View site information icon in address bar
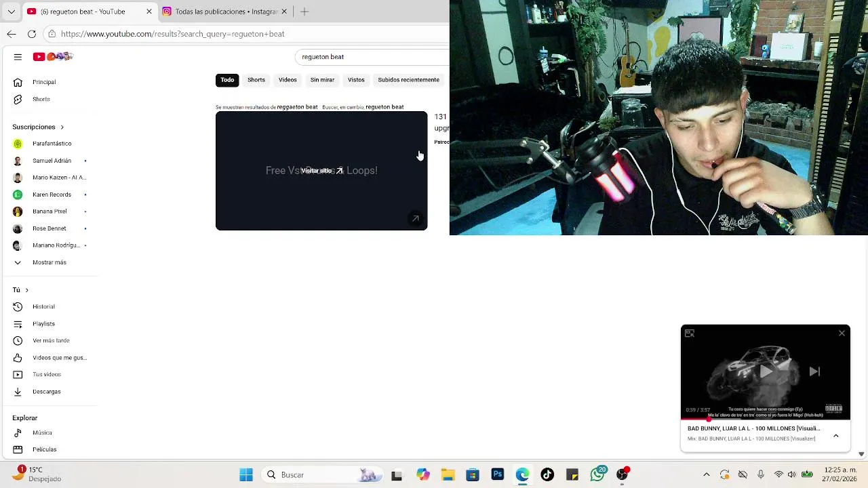Viewport: 868px width, 488px height. pos(52,34)
